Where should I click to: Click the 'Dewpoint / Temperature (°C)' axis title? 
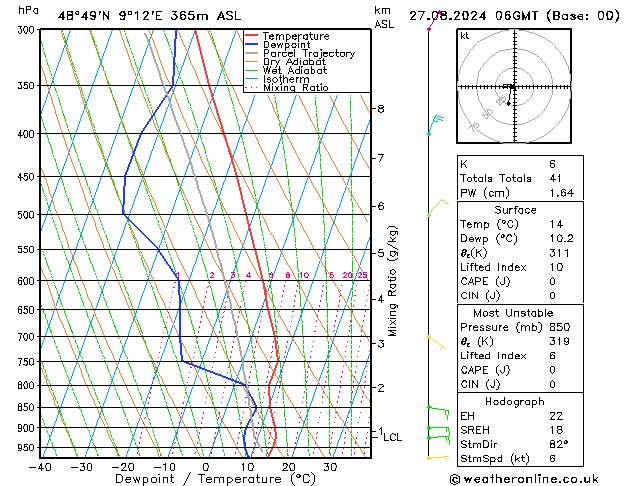[215, 479]
